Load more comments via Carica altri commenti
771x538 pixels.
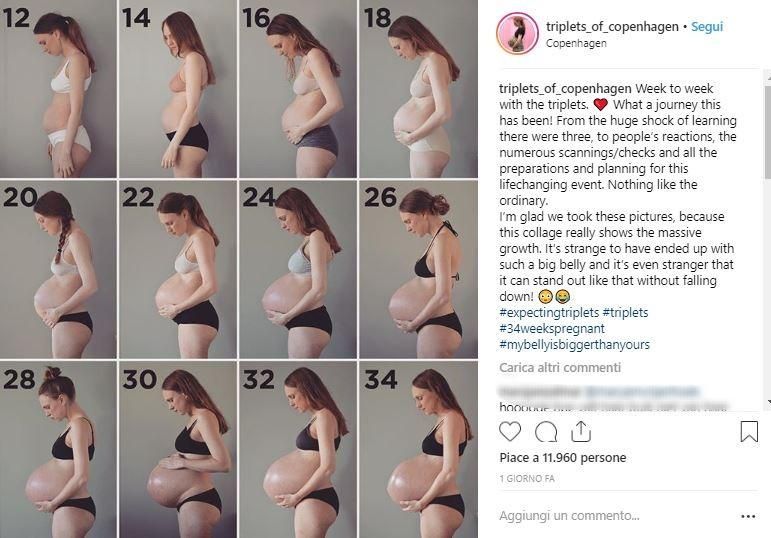(560, 367)
